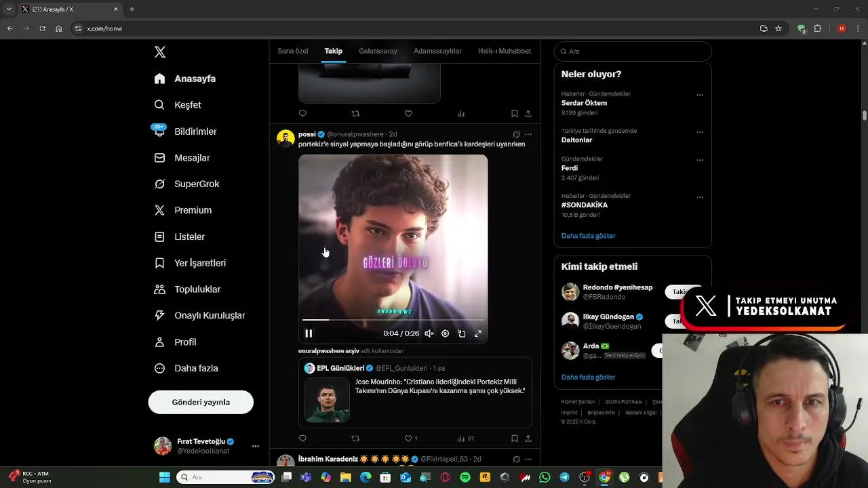Open Telegram from taskbar
Screen dimensions: 868x488
(x=564, y=477)
